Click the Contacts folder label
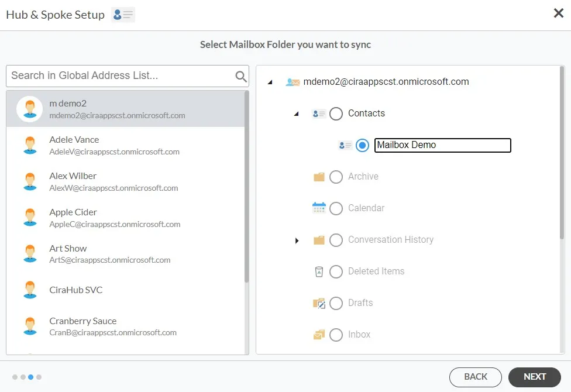The image size is (571, 392). tap(366, 114)
